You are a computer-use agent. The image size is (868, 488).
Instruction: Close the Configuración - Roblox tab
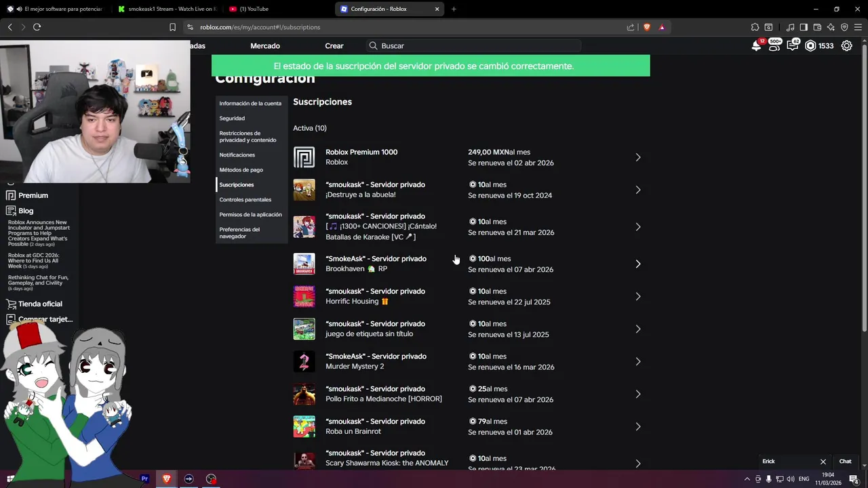437,9
